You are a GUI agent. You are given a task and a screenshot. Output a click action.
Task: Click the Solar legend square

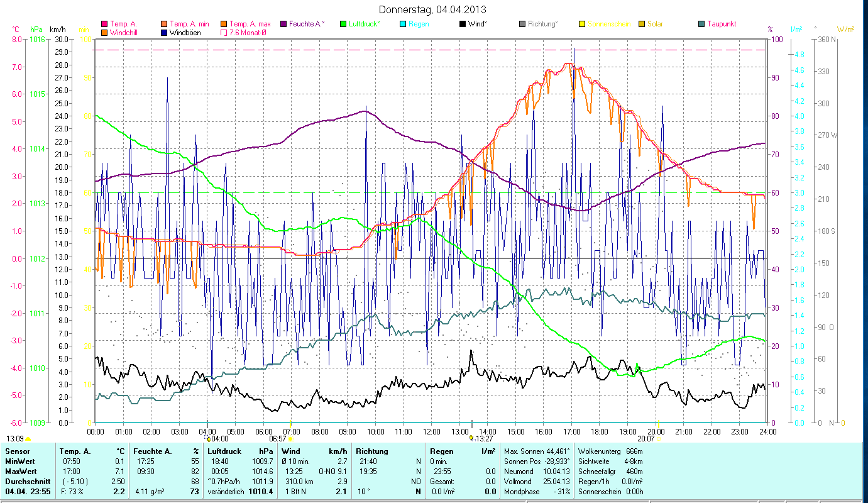(x=642, y=24)
